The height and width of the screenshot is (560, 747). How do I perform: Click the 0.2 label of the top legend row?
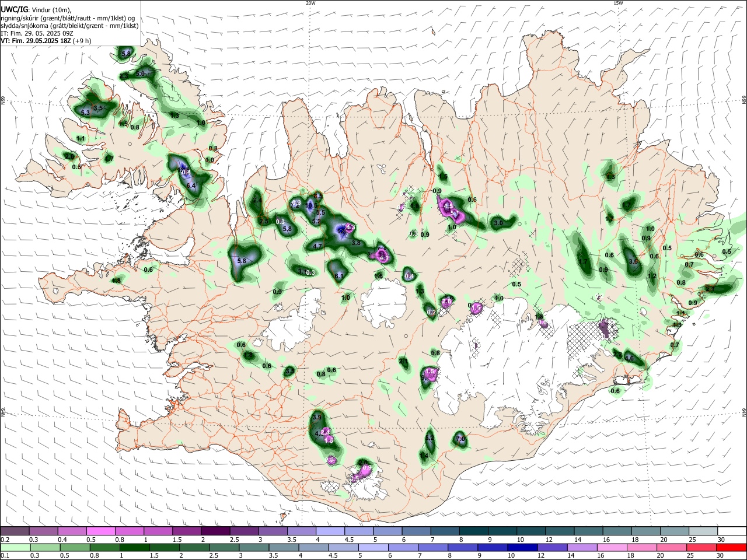[x=5, y=540]
